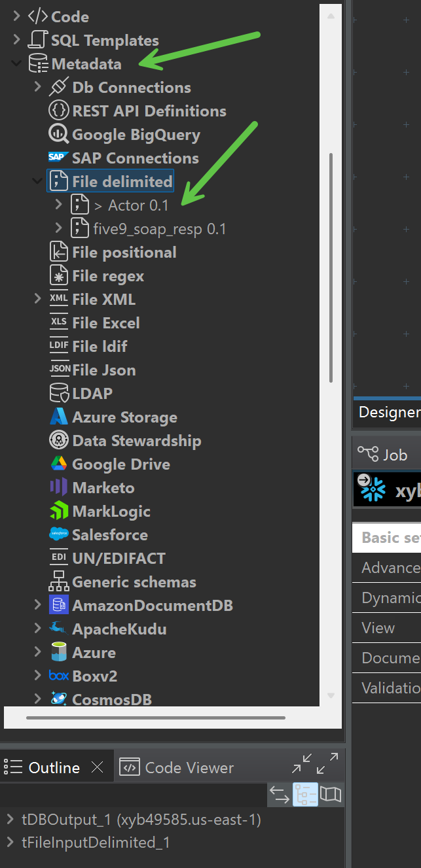Expand tDBOutput_1 in the Outline
421x868 pixels.
pos(11,819)
